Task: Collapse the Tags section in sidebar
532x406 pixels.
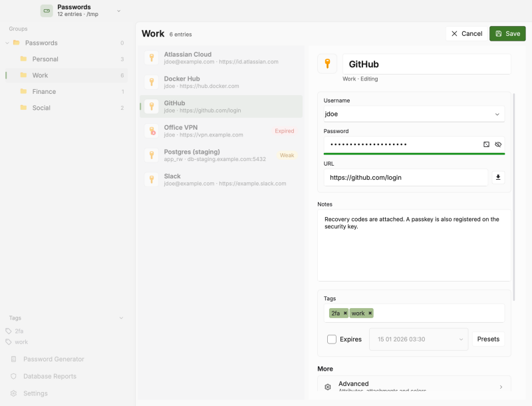Action: point(121,318)
